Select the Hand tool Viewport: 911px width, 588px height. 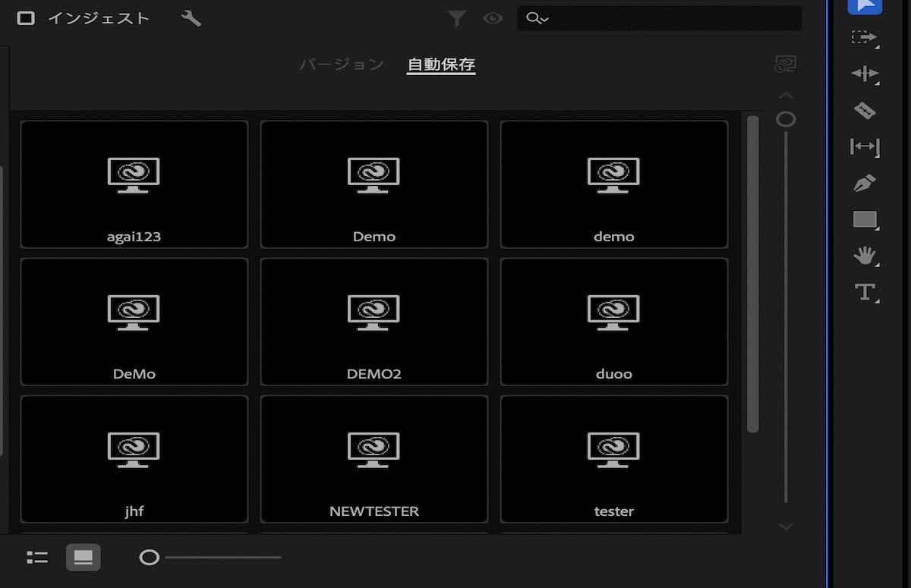[865, 256]
